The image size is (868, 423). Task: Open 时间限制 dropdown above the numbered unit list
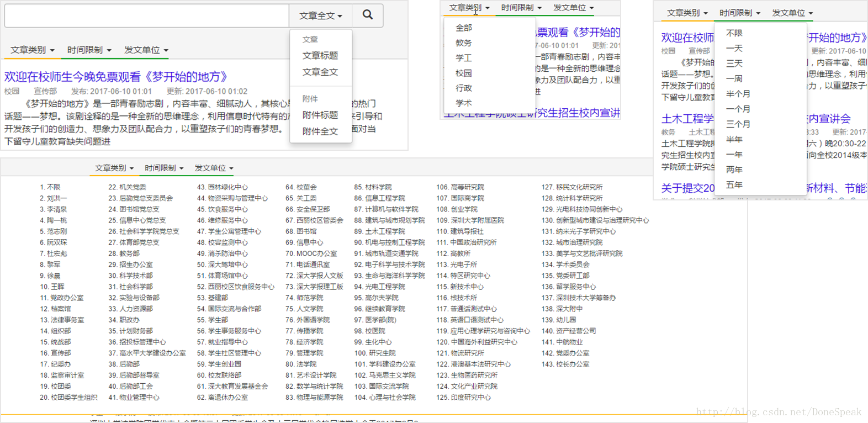point(164,168)
